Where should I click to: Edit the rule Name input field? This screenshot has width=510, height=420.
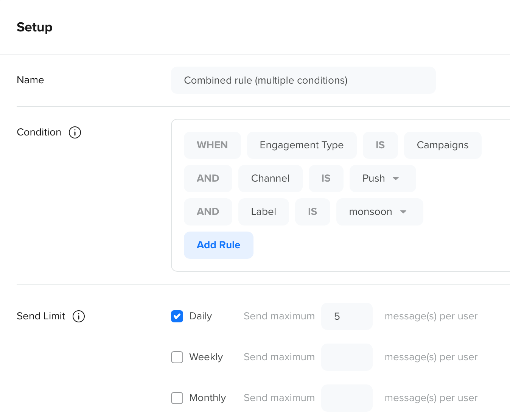point(303,80)
